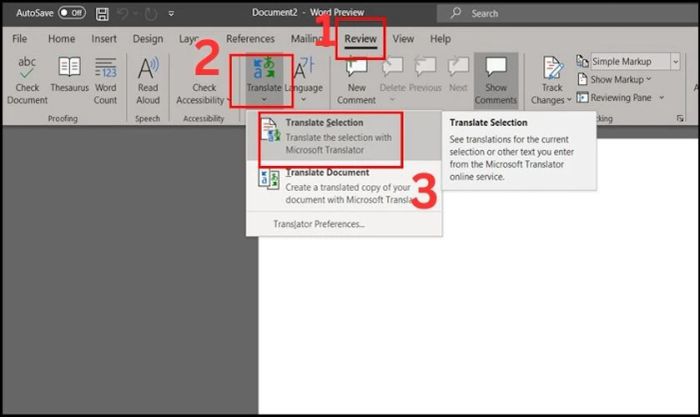Open the References tab
This screenshot has width=700, height=417.
250,39
